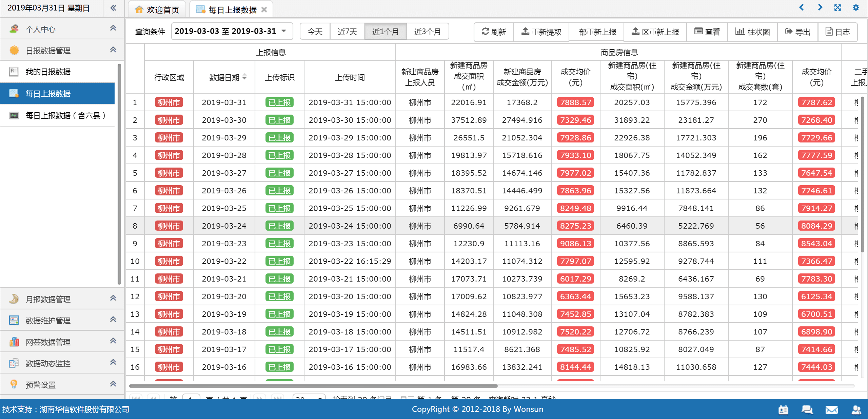
Task: Expand 数据维护管理 section
Action: (62, 320)
